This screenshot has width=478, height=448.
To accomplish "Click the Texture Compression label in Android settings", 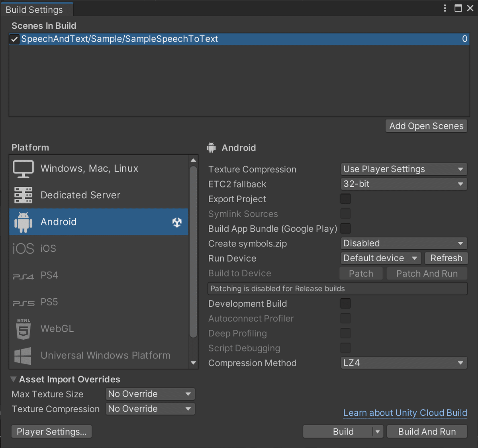I will (x=252, y=169).
